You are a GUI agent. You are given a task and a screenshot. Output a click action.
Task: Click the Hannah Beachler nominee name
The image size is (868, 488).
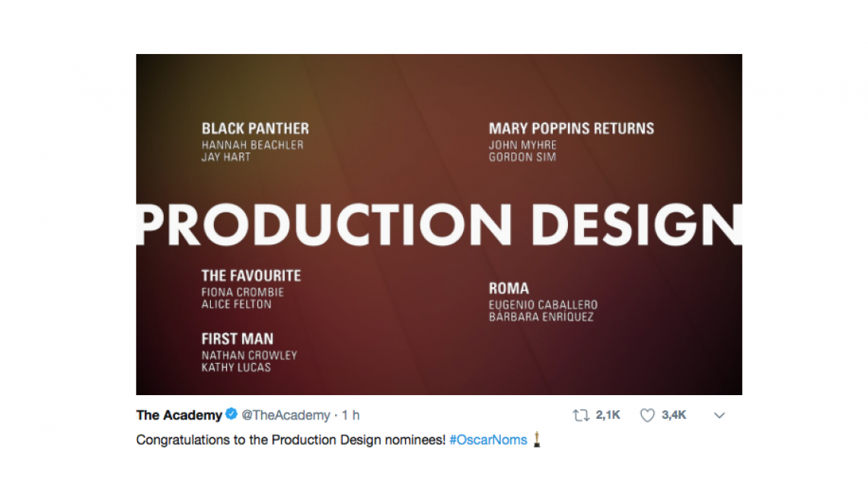coord(252,145)
